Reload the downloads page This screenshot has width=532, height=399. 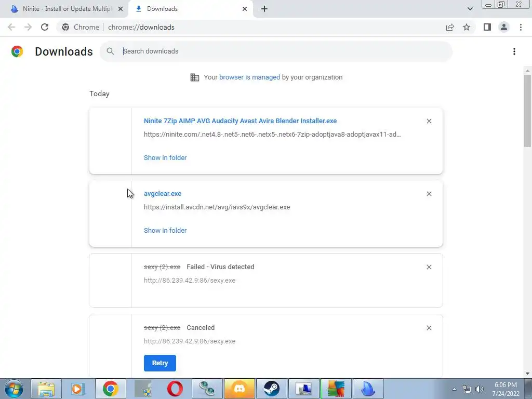[45, 27]
